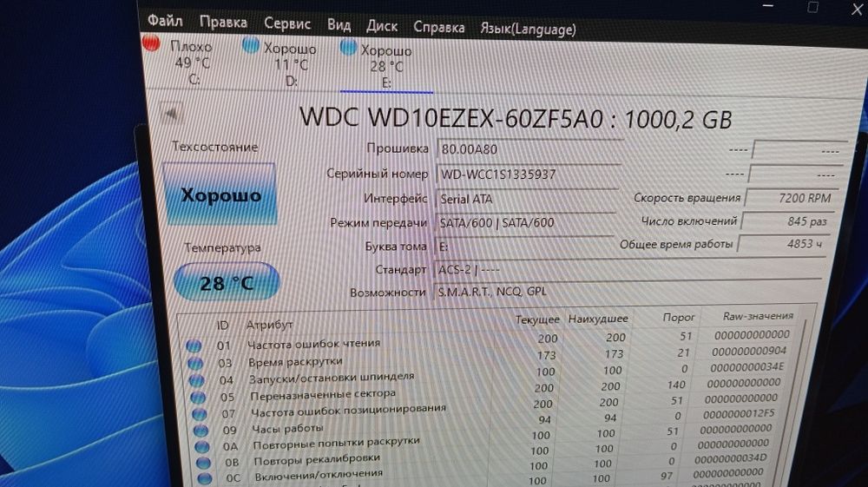Click the blue status icon for disk D:
Image resolution: width=868 pixels, height=487 pixels.
click(251, 45)
